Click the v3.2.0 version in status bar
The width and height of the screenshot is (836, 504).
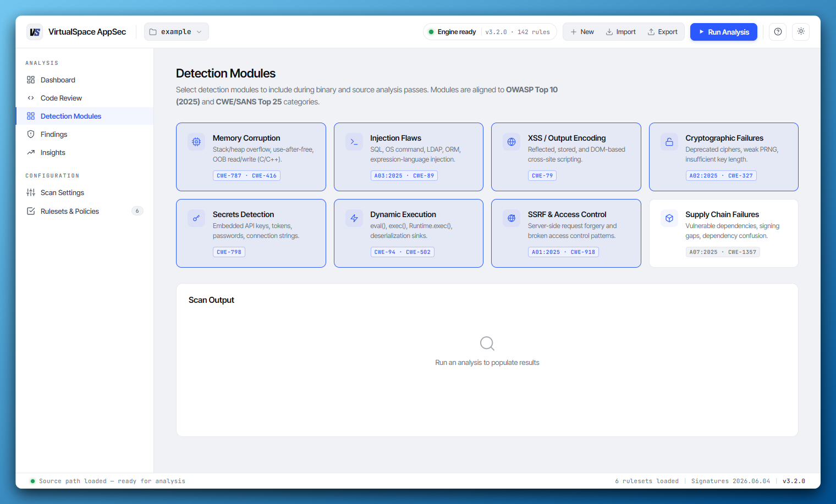pos(794,481)
